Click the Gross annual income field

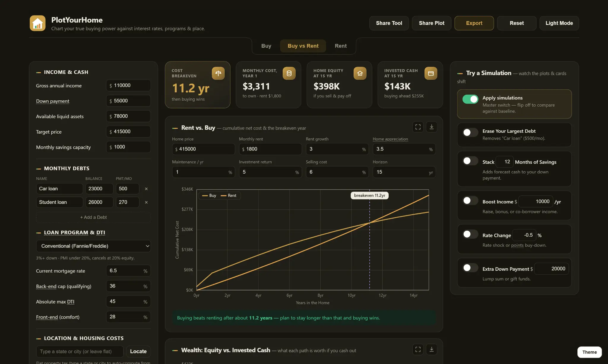pyautogui.click(x=128, y=86)
